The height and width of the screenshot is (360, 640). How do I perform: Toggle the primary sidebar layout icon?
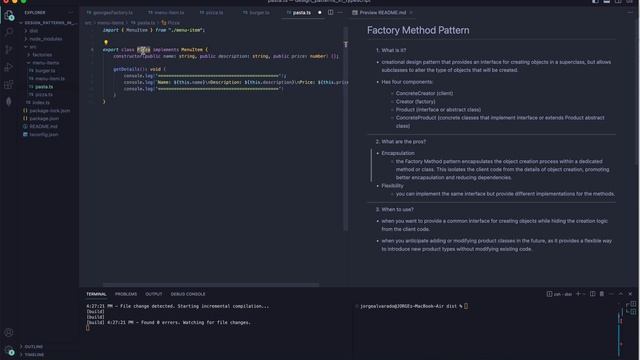click(x=596, y=2)
